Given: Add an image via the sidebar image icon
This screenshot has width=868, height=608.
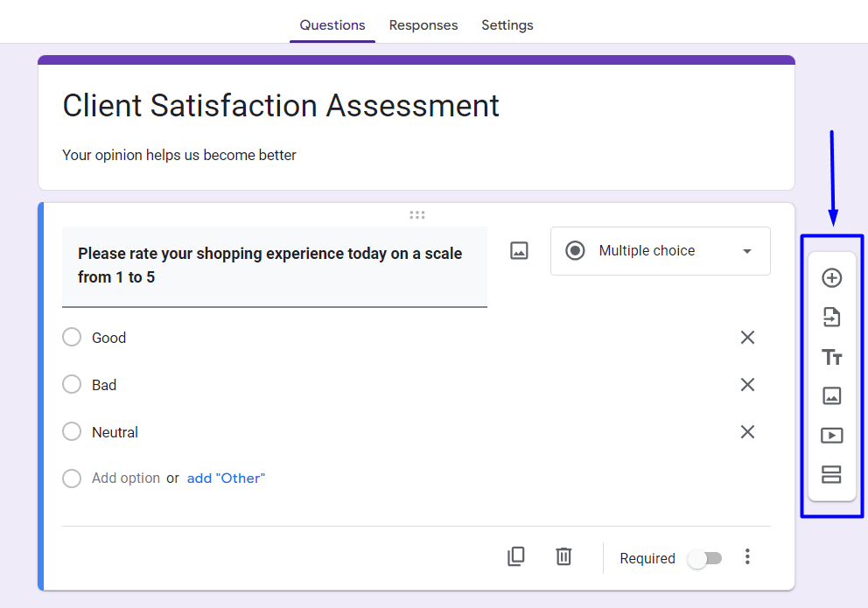Looking at the screenshot, I should (x=831, y=395).
